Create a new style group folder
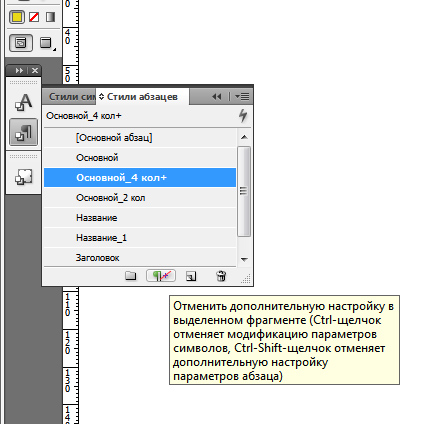The image size is (441, 424). point(130,276)
